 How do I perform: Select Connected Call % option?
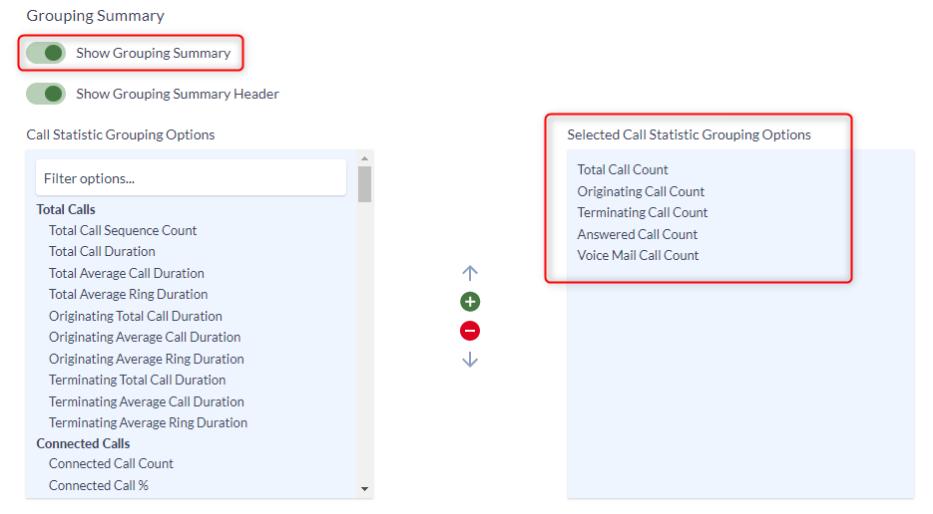coord(98,485)
